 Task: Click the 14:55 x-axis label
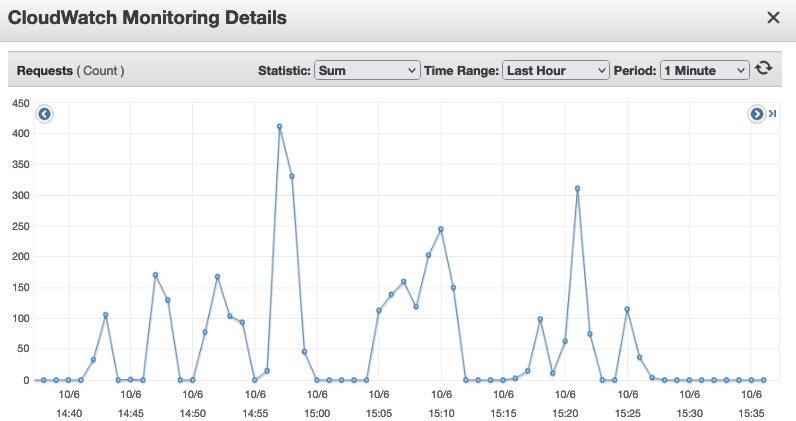click(255, 413)
